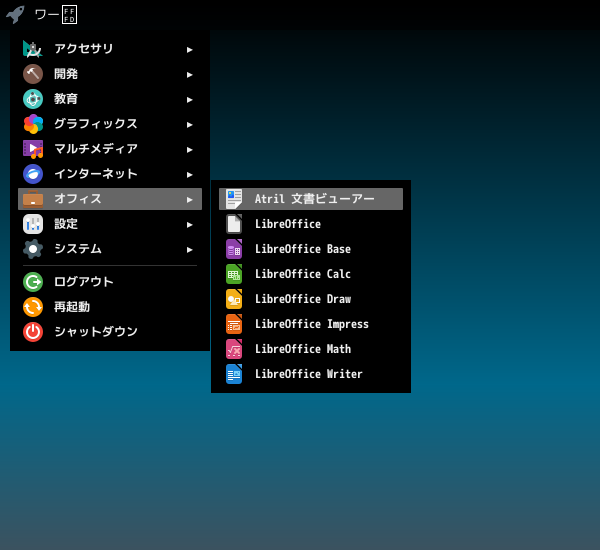Viewport: 600px width, 550px height.
Task: Select the highlighted オフィス menu entry
Action: coord(110,199)
